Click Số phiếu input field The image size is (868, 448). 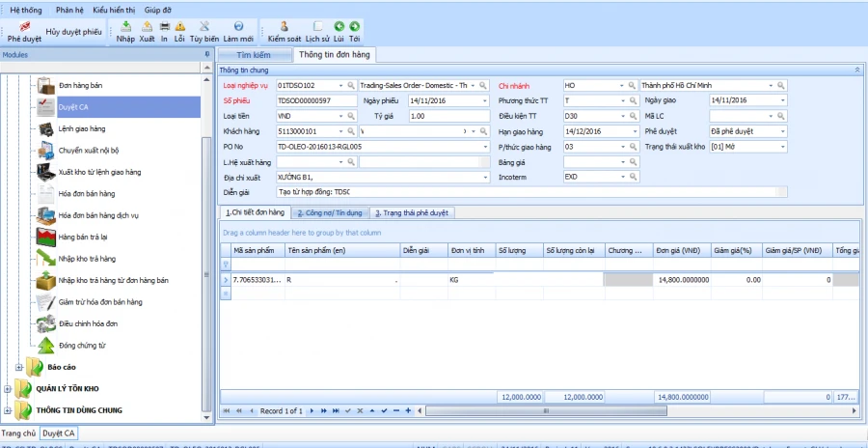(x=316, y=101)
